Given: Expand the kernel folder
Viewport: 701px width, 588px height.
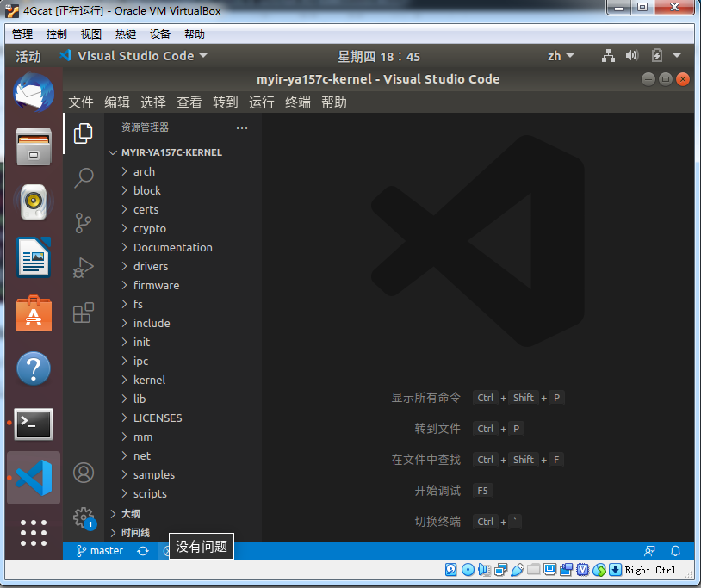Looking at the screenshot, I should (183, 380).
